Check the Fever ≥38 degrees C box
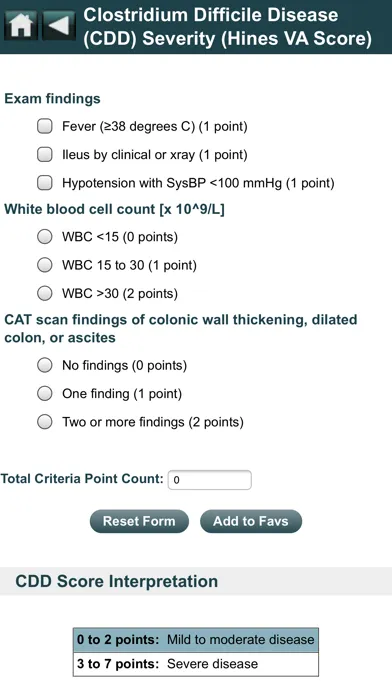Screen dimensions: 392x696 point(44,126)
